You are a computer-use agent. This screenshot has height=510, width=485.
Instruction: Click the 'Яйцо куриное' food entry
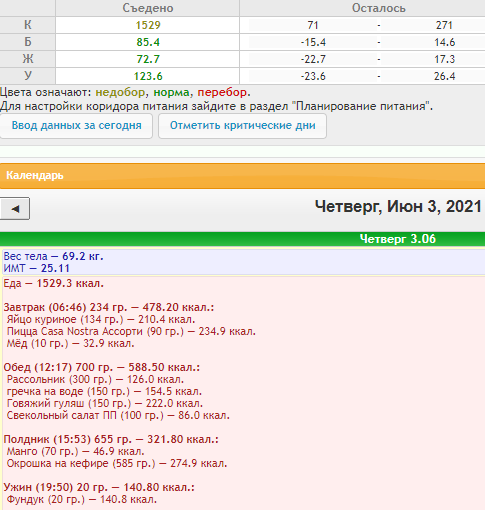101,319
